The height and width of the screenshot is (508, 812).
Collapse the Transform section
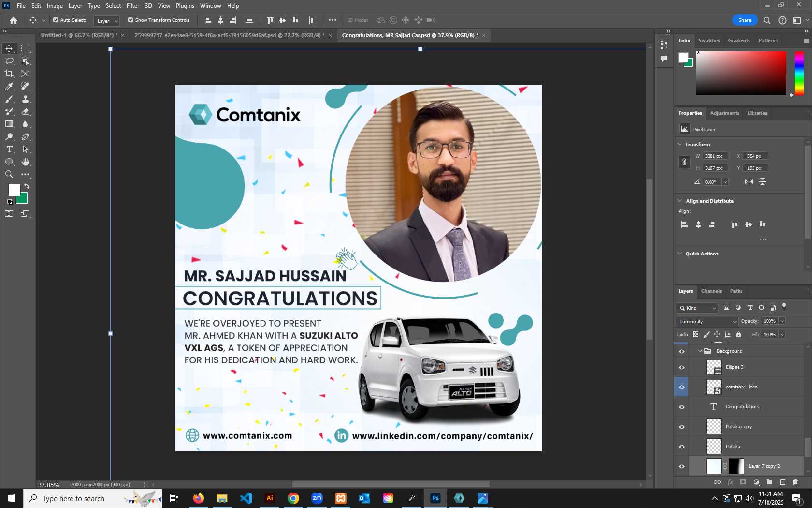pyautogui.click(x=680, y=144)
